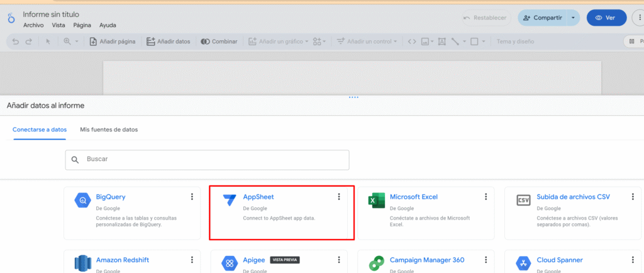This screenshot has width=644, height=273.
Task: Click the Microsoft Excel logo icon
Action: pyautogui.click(x=377, y=200)
